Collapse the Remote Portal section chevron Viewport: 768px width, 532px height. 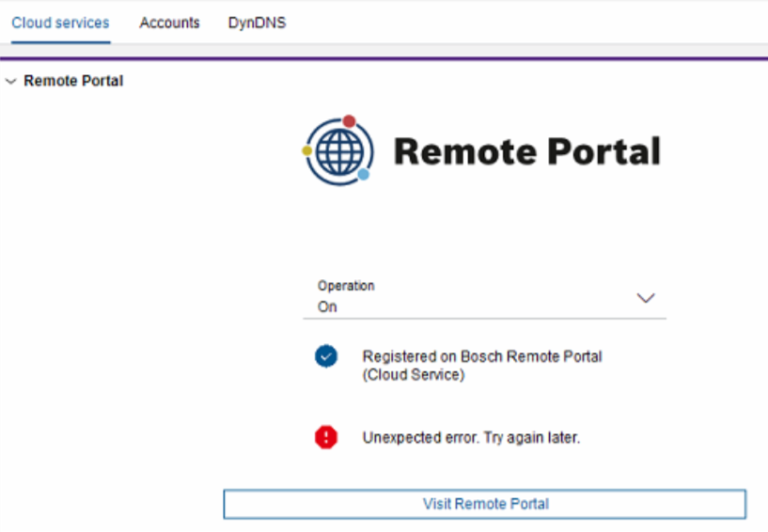tap(10, 82)
